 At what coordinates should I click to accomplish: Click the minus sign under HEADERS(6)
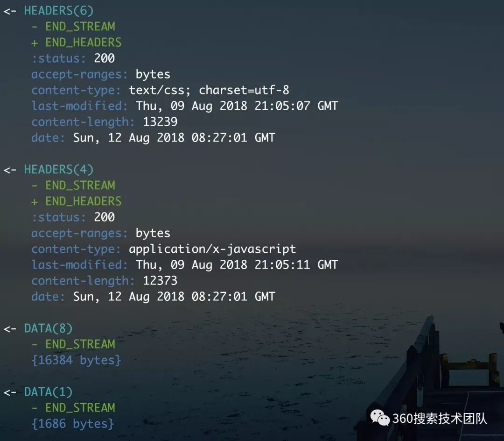point(35,27)
